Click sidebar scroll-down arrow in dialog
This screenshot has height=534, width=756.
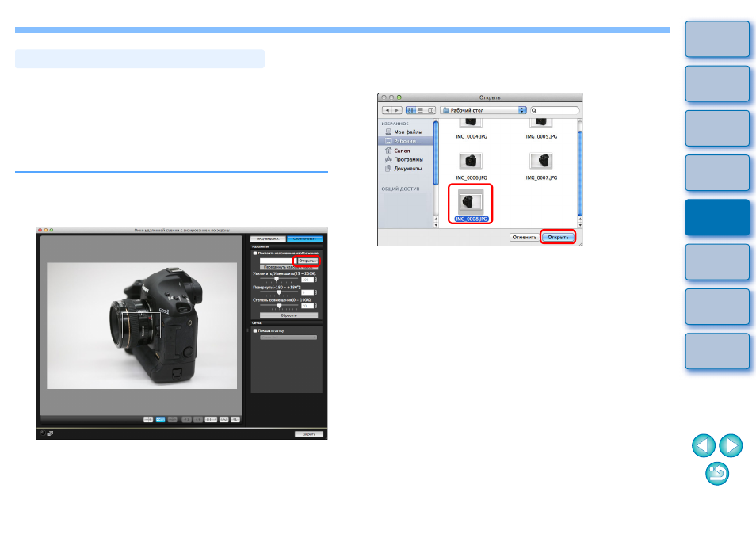click(x=436, y=225)
